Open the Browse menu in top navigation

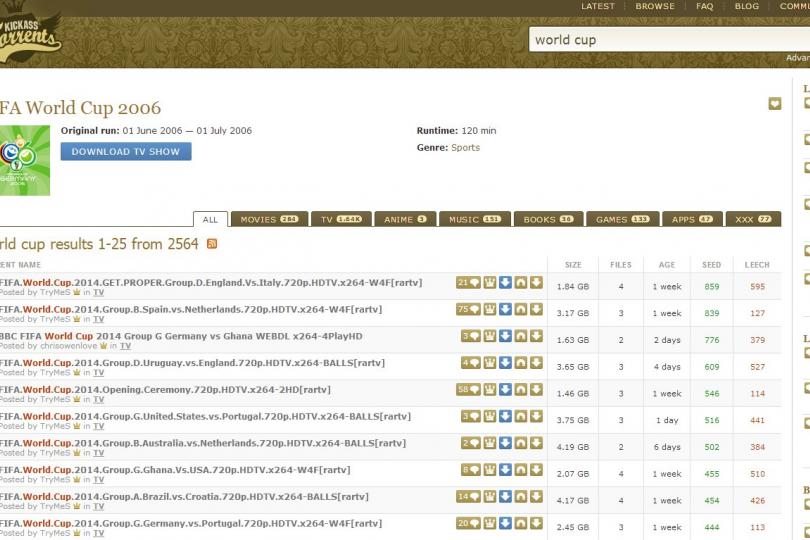[x=655, y=6]
